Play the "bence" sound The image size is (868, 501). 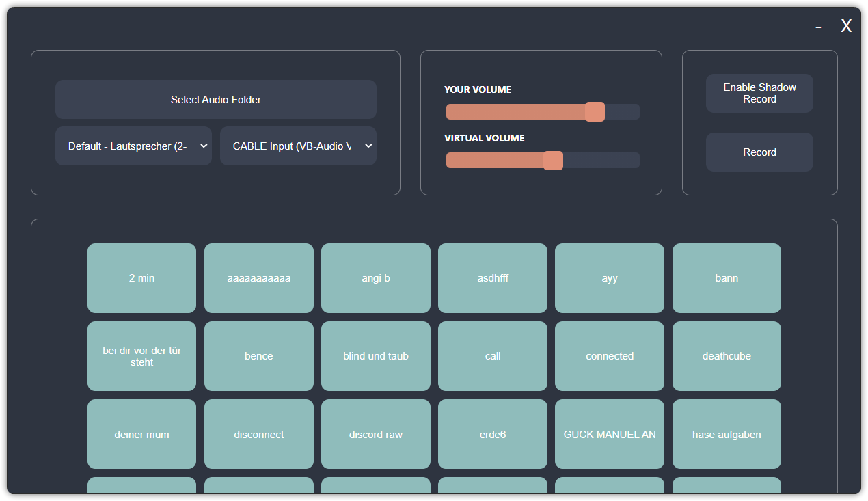click(259, 356)
